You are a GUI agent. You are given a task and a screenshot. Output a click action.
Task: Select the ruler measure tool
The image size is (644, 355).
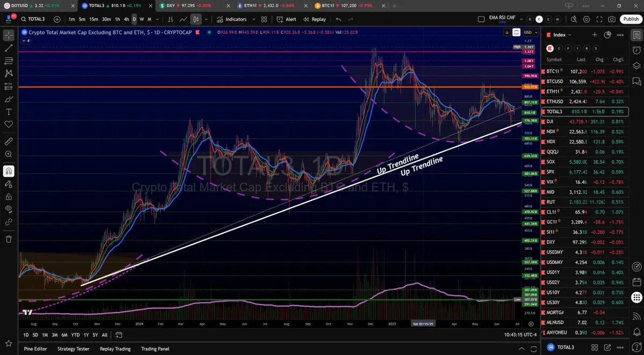(x=9, y=142)
